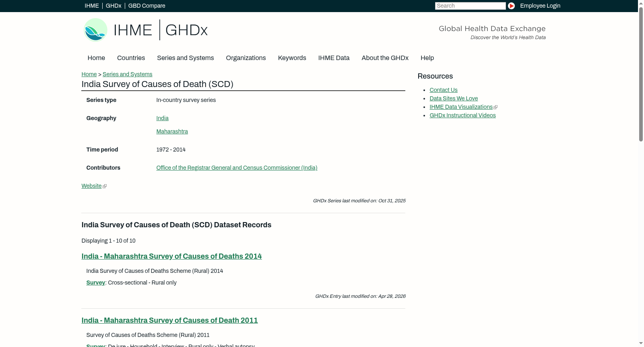
Task: Click the 'Resources' sidebar heading
Action: [x=435, y=76]
